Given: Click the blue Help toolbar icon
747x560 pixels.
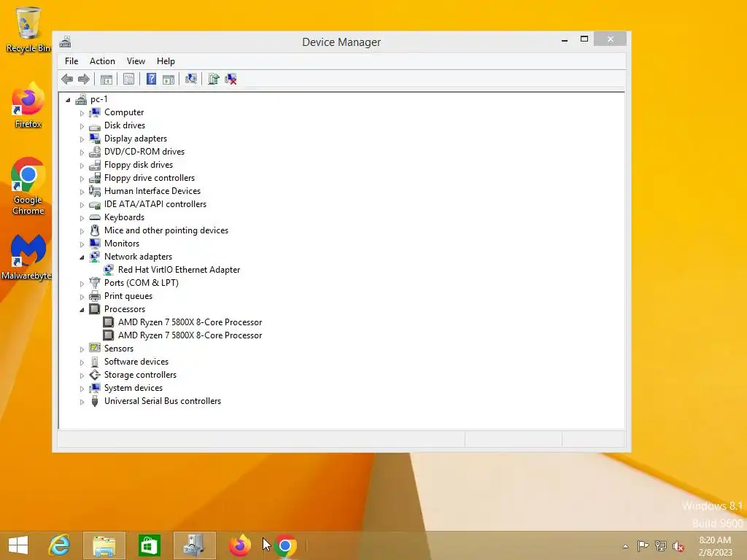Looking at the screenshot, I should pos(151,79).
